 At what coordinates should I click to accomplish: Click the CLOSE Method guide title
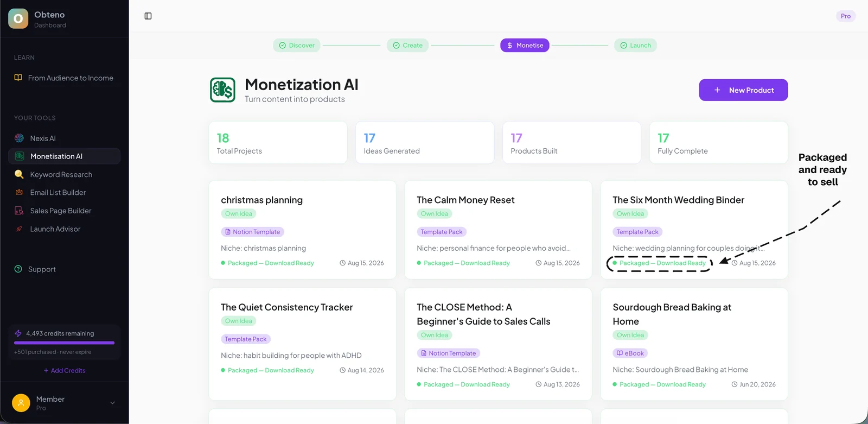[483, 314]
